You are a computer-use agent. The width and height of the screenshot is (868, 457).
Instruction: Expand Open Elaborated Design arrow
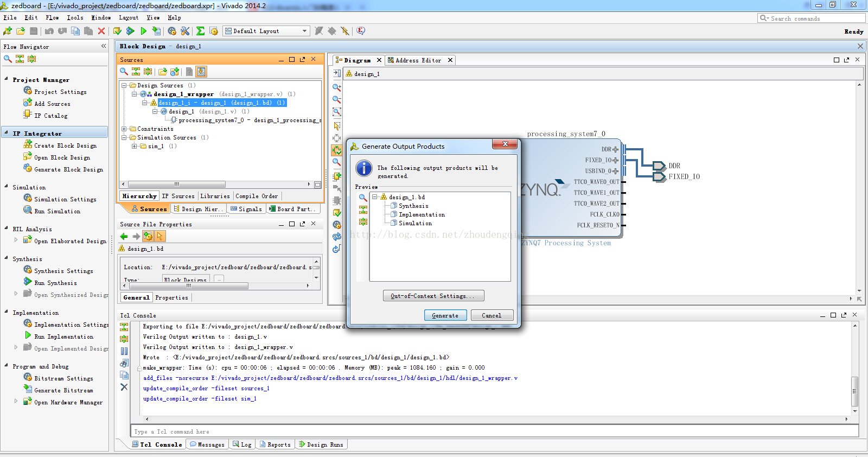16,239
